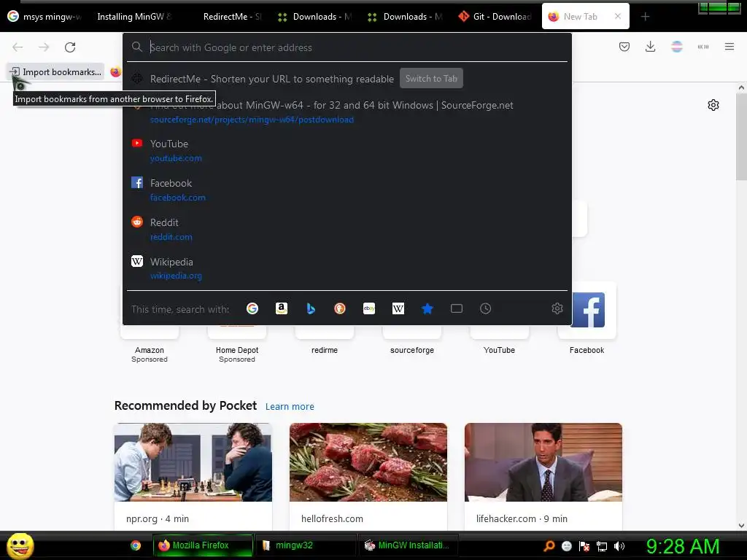Personalize new tab with the gear icon
The height and width of the screenshot is (560, 747).
pos(713,105)
